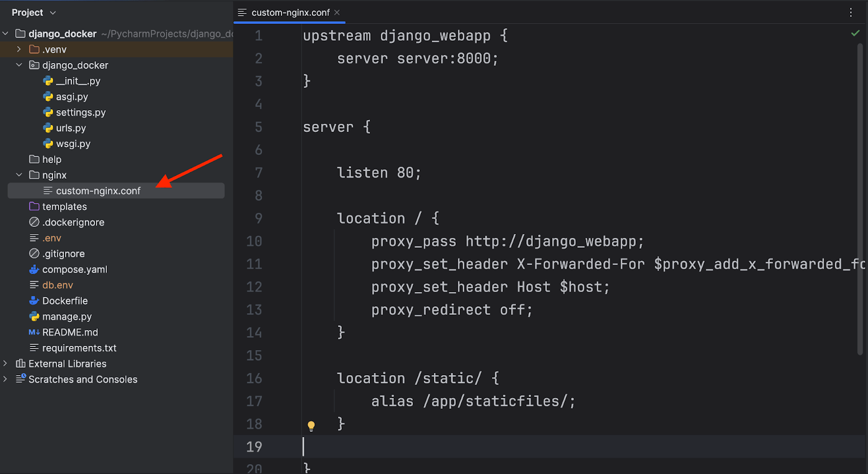Expand the .venv folder

(19, 49)
